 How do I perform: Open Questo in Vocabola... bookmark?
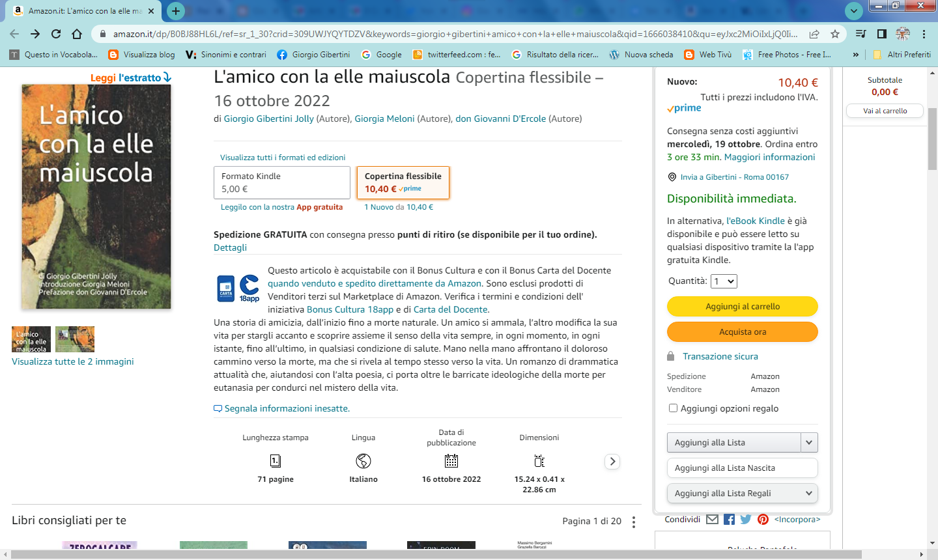tap(54, 55)
